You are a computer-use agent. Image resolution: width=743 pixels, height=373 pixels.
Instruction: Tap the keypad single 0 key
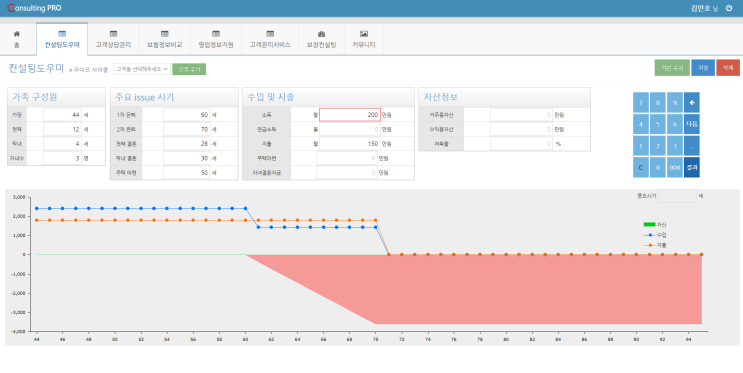click(x=658, y=168)
